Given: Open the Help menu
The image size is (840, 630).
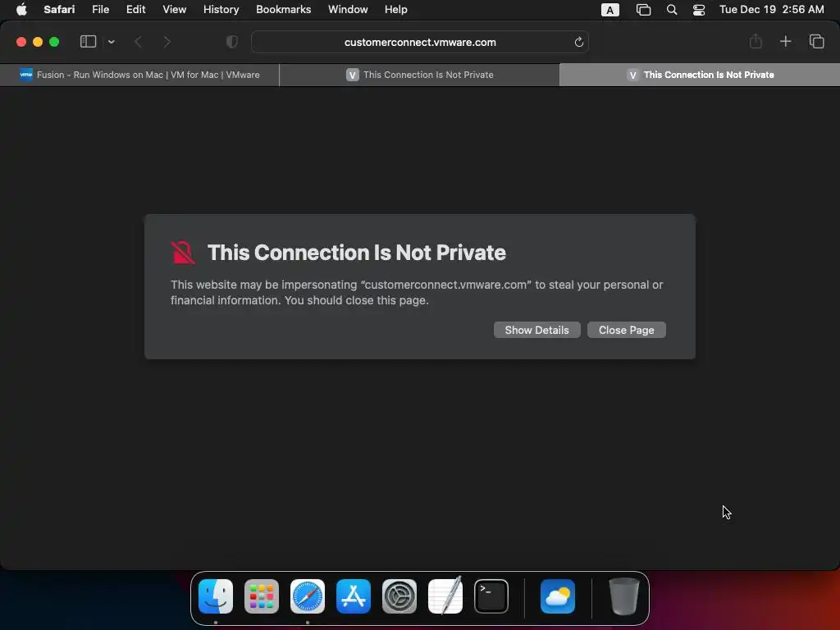Looking at the screenshot, I should coord(396,10).
